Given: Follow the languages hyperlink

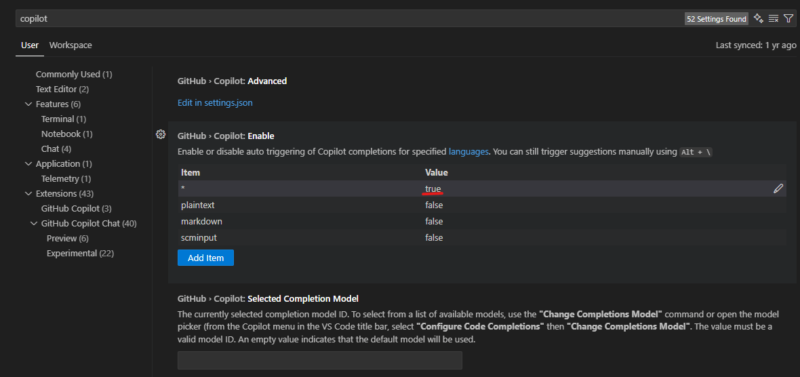Looking at the screenshot, I should pyautogui.click(x=468, y=152).
